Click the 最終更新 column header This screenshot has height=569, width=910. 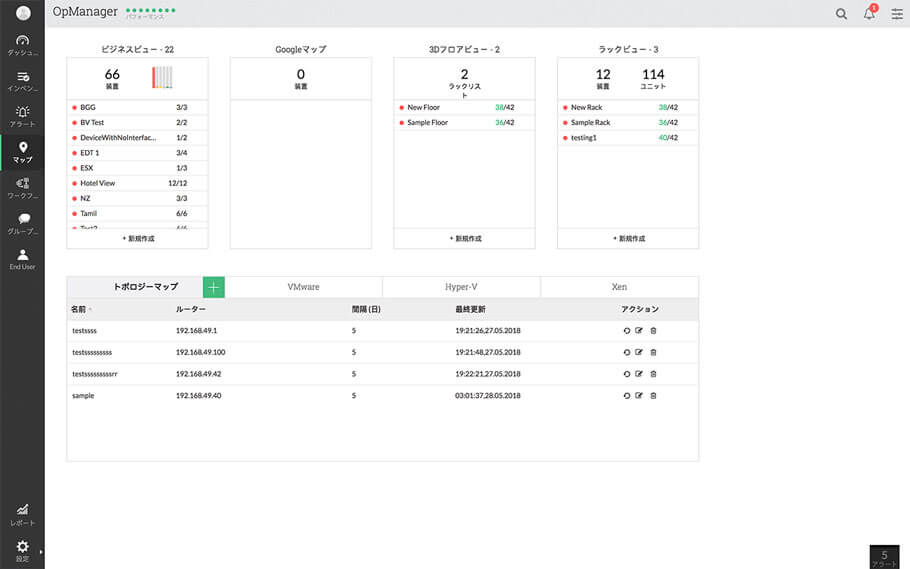(x=470, y=309)
